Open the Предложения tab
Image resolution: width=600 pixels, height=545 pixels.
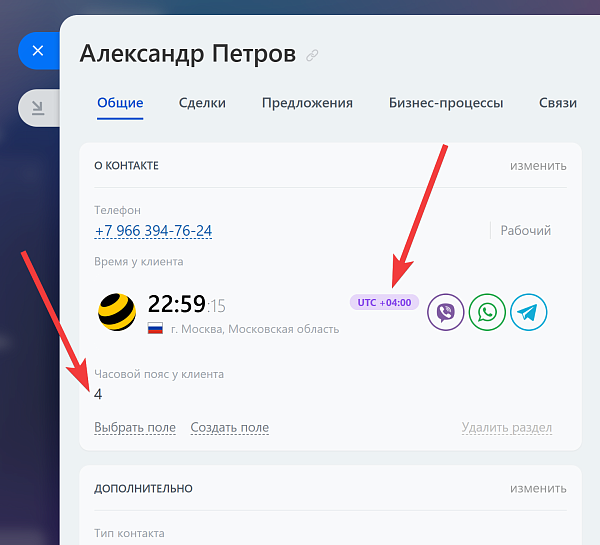pos(307,103)
